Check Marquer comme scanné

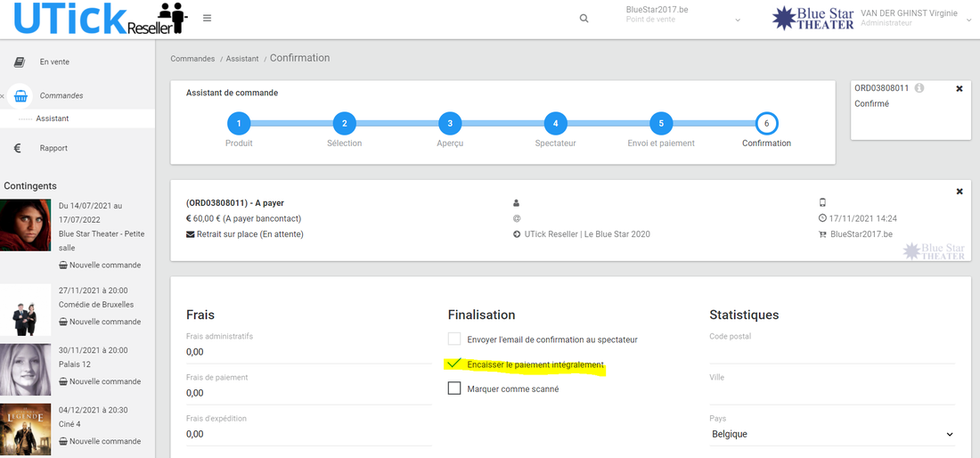[454, 388]
